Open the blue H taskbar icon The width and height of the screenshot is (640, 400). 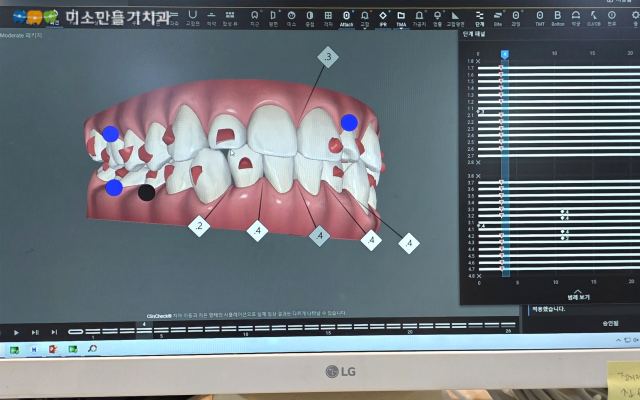tap(34, 349)
